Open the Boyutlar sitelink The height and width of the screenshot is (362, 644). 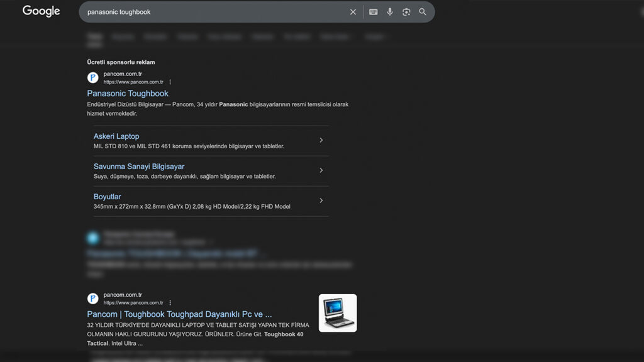coord(108,197)
